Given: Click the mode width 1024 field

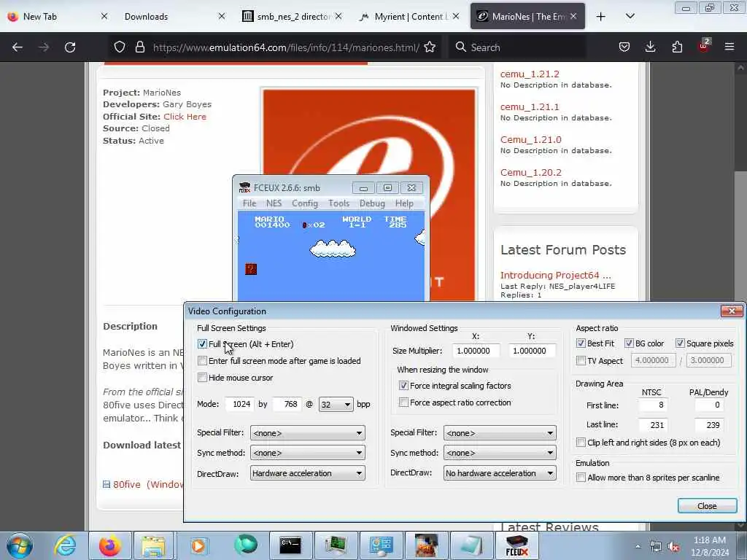Looking at the screenshot, I should (239, 404).
